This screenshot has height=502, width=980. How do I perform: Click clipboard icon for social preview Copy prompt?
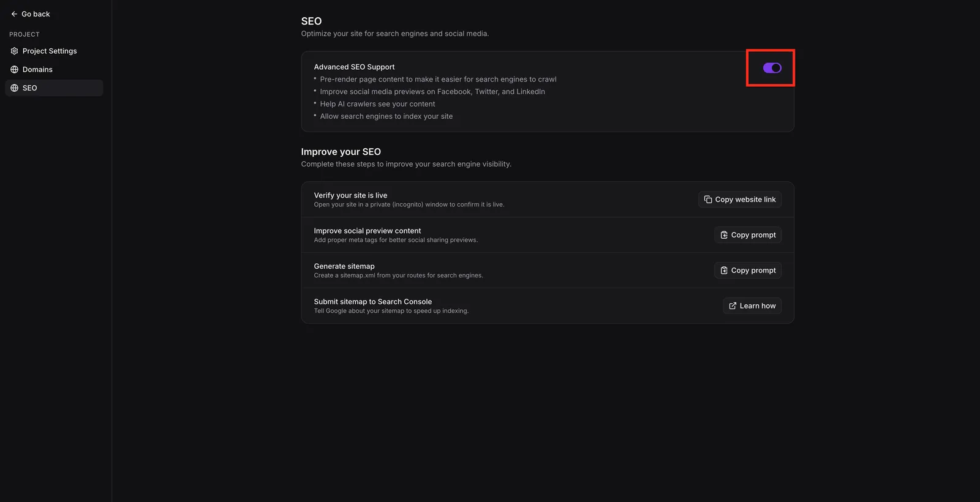pos(724,235)
